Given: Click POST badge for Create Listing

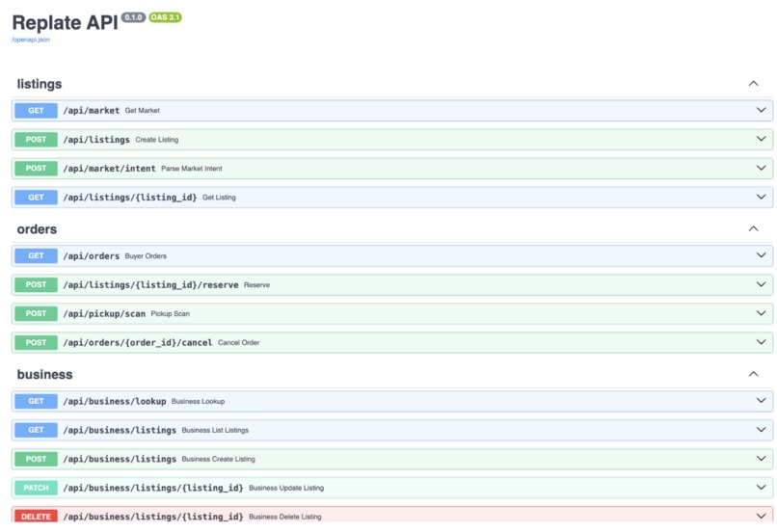Looking at the screenshot, I should pyautogui.click(x=36, y=140).
